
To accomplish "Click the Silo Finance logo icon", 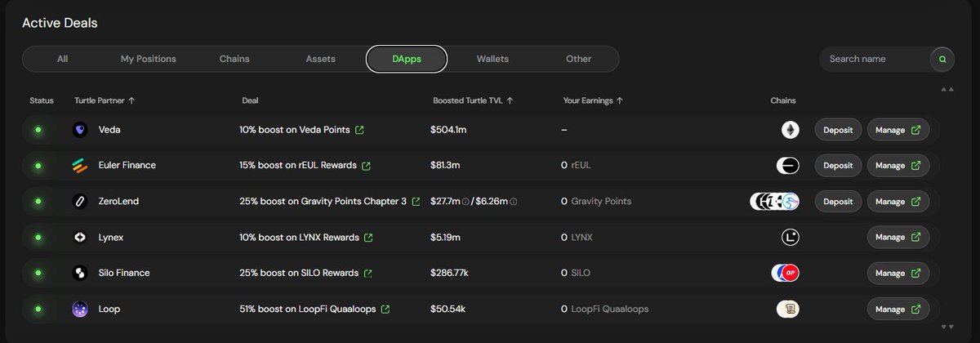I will (x=80, y=273).
